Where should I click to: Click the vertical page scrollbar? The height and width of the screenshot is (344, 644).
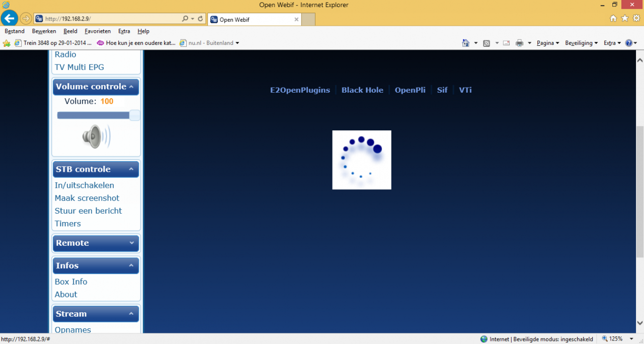(639, 191)
